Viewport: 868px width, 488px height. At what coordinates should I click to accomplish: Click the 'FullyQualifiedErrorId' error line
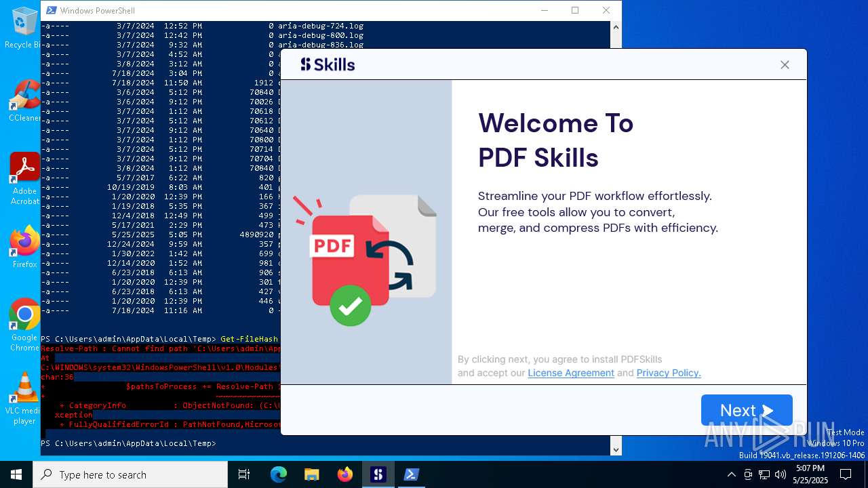170,424
